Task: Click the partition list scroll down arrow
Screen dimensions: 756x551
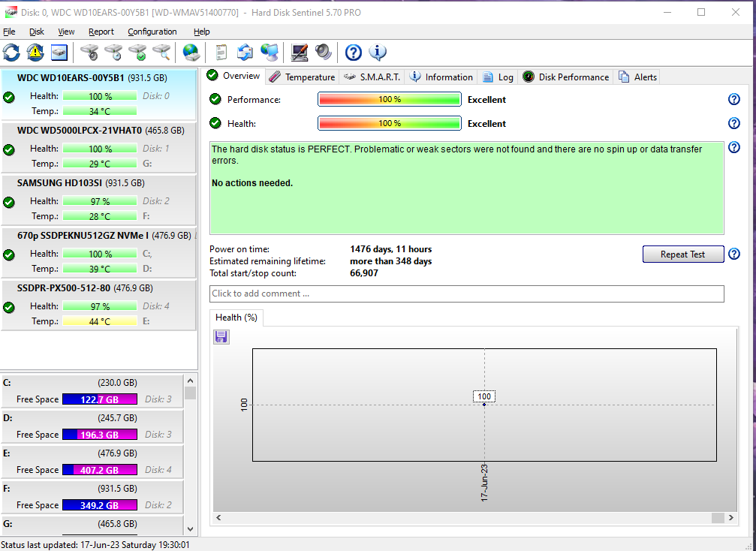Action: point(190,528)
